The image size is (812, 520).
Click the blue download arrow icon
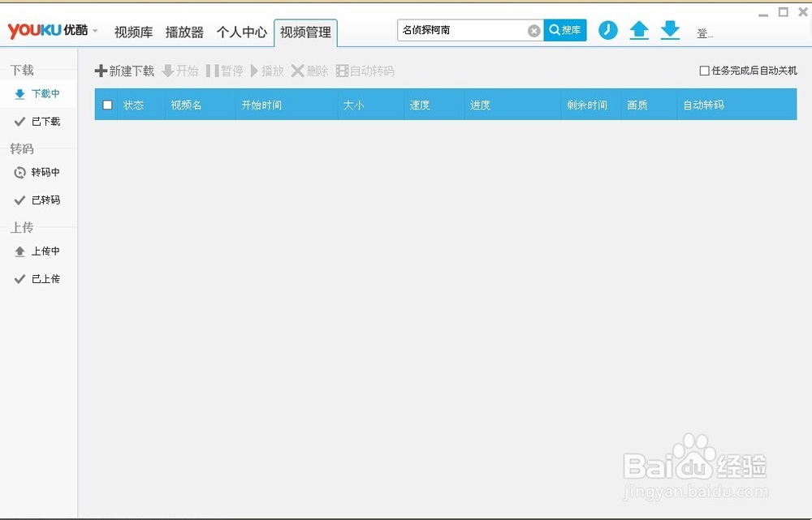pos(670,29)
